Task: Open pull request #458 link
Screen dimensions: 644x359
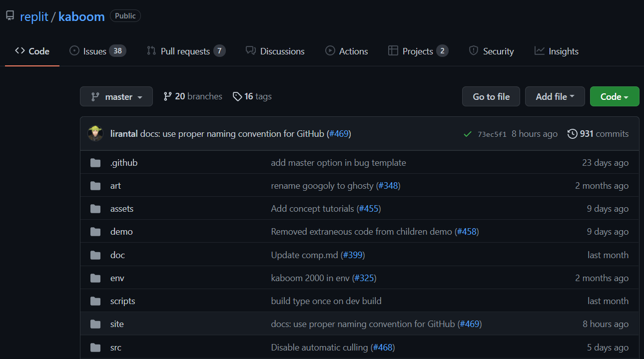Action: [467, 232]
